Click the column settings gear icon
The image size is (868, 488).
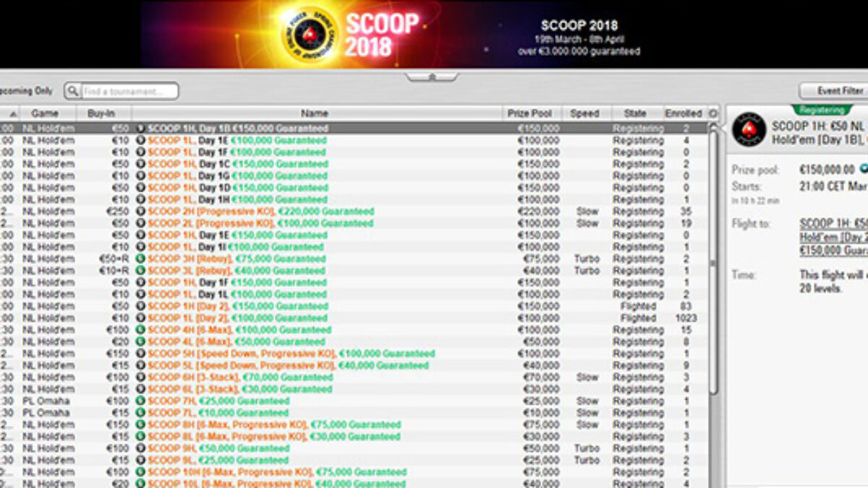point(713,114)
